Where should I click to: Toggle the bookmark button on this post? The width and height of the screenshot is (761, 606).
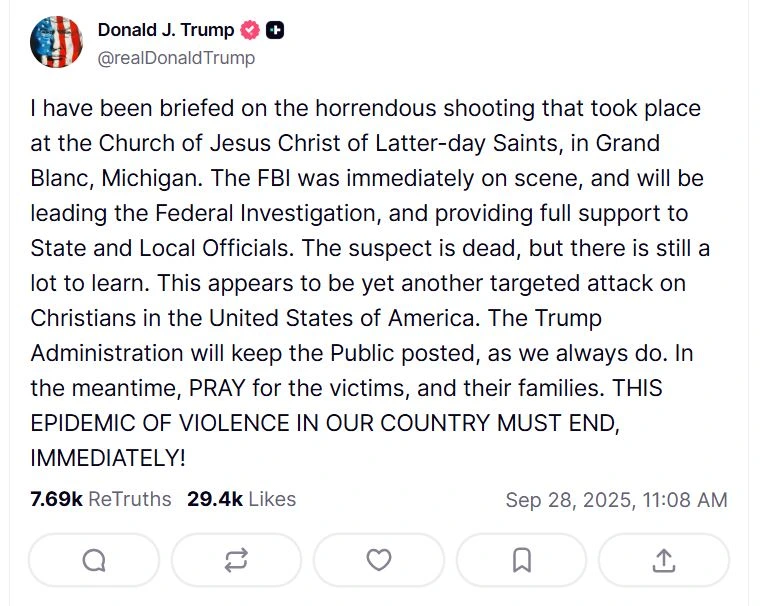pos(521,560)
